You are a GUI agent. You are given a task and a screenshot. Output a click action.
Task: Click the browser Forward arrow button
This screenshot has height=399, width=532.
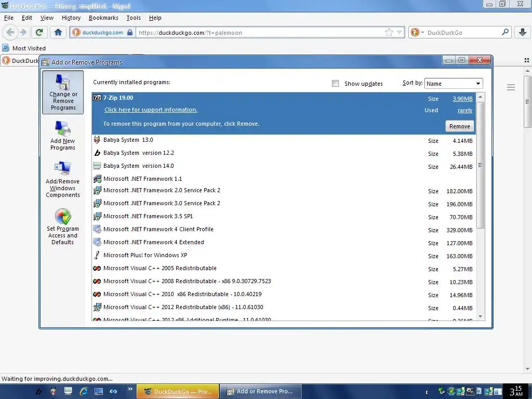click(23, 33)
